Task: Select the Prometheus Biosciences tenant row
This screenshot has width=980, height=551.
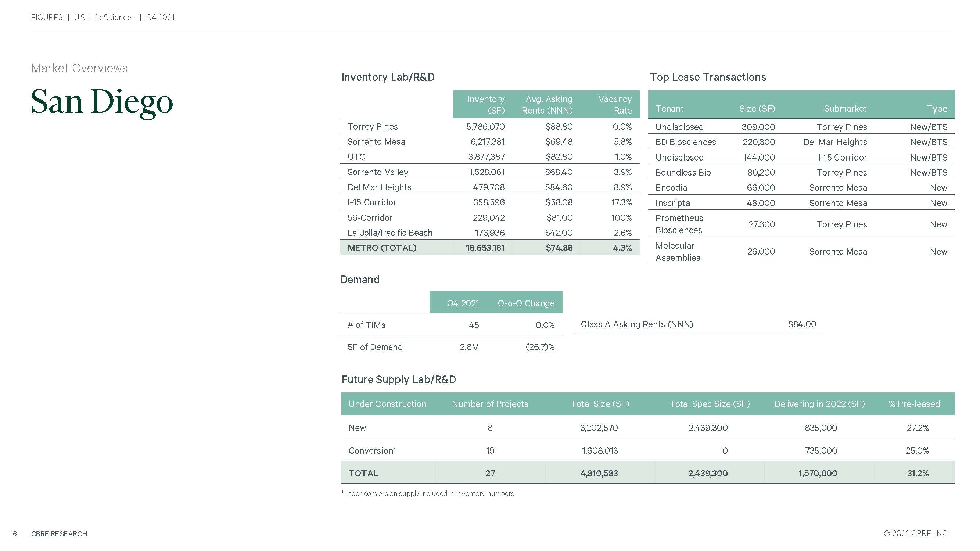Action: pyautogui.click(x=679, y=224)
